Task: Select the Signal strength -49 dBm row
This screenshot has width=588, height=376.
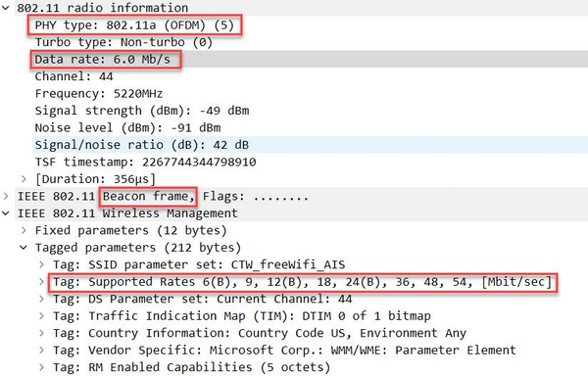Action: point(142,111)
